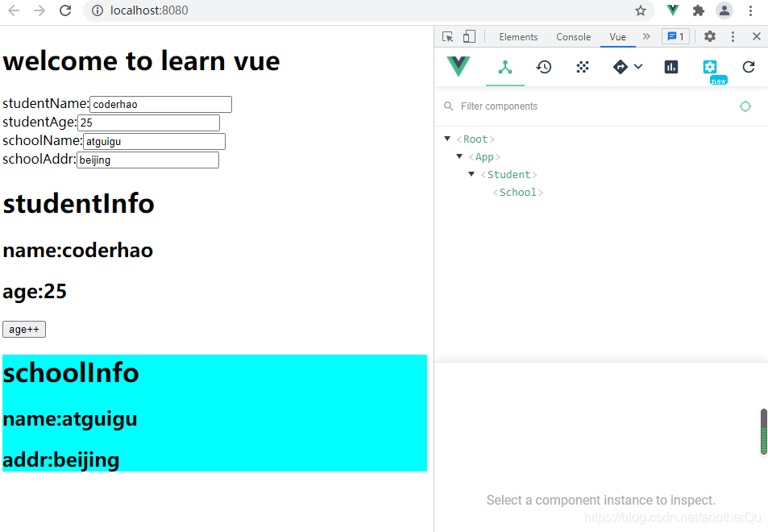Open the Performance chart view

click(x=671, y=67)
